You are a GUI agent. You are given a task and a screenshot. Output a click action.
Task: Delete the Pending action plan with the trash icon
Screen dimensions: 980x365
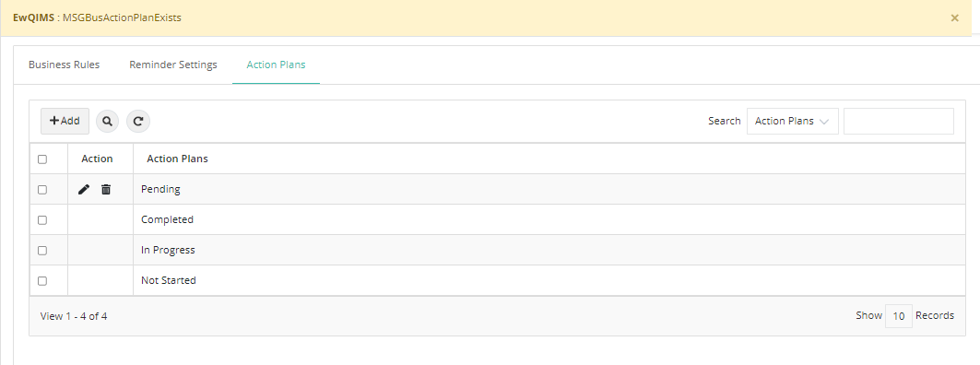point(106,189)
